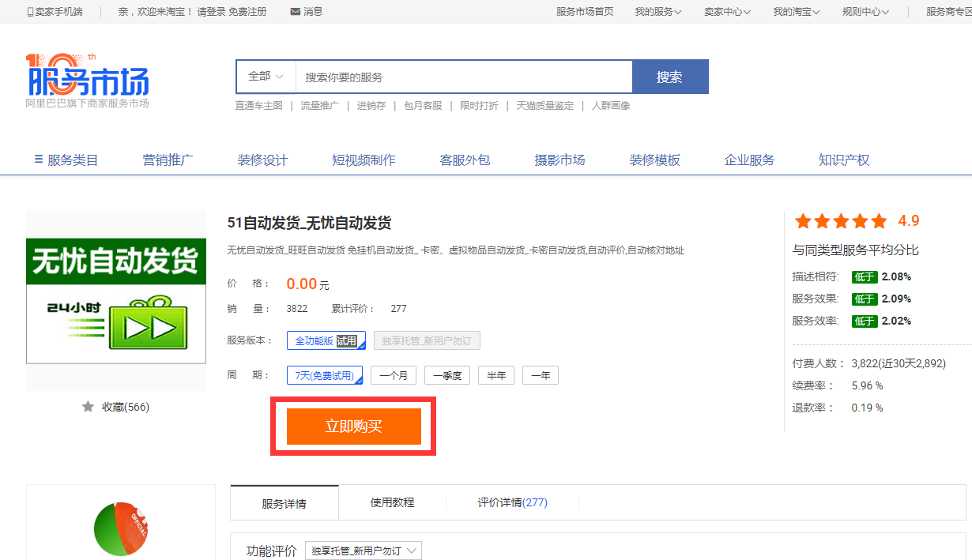Click the 描述相符 value 2.08%
Screen dimensions: 972x560
point(897,277)
